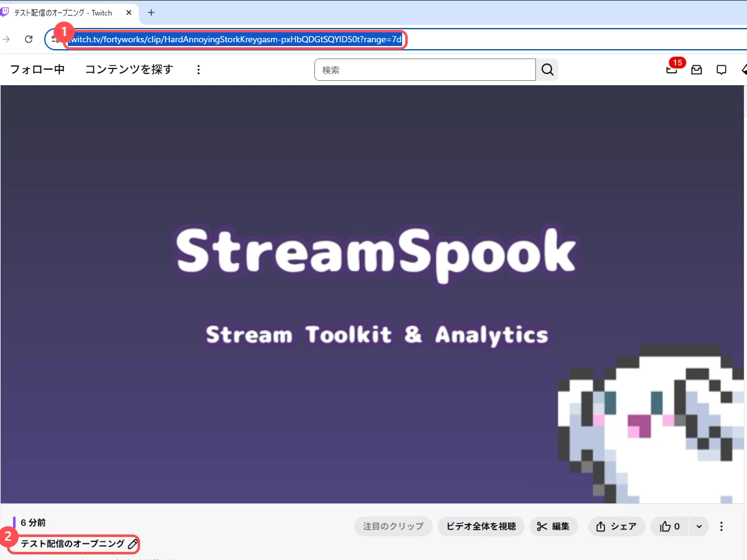This screenshot has height=560, width=747.
Task: Go to フォロー中 page
Action: coord(37,70)
